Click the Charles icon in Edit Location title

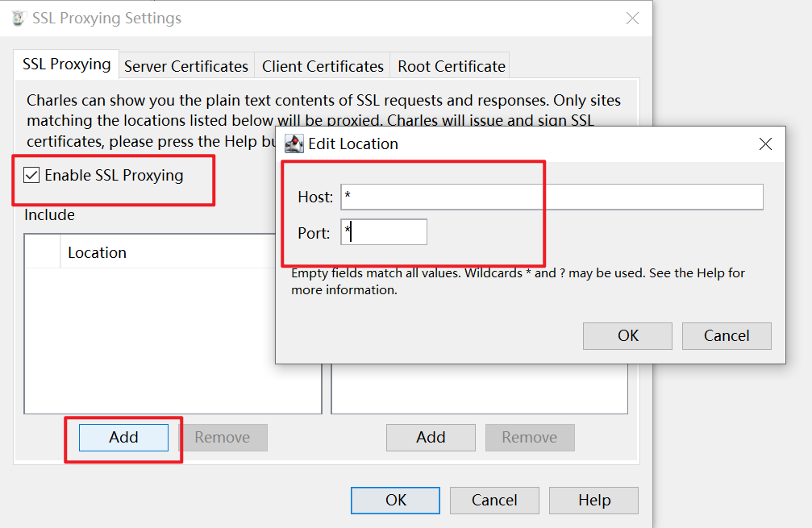pyautogui.click(x=294, y=143)
